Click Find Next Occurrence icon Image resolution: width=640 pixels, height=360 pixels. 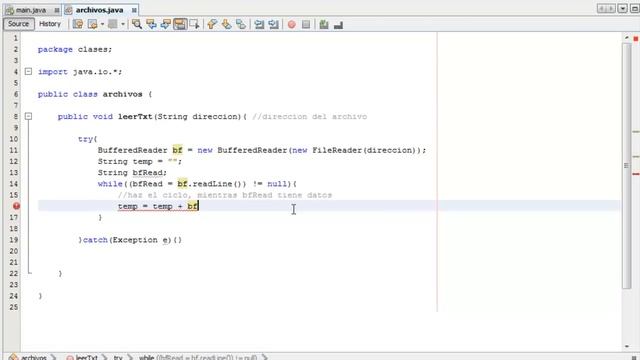pos(165,24)
